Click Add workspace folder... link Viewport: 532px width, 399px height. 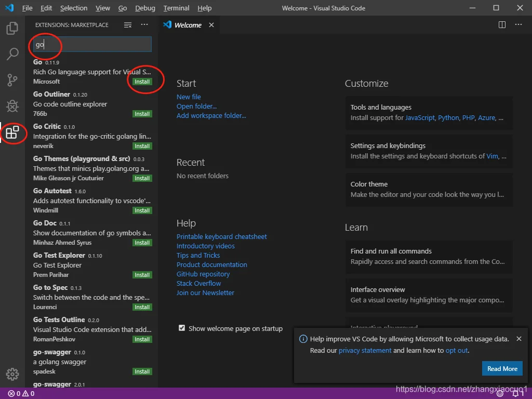(x=211, y=115)
